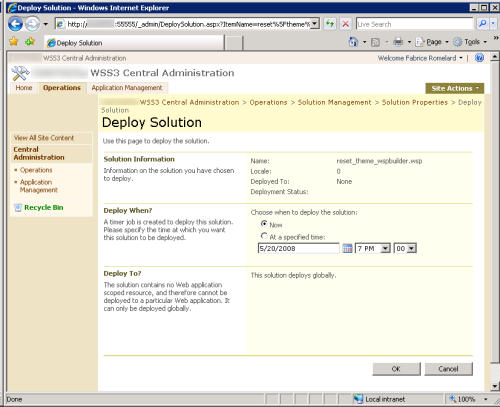Click the Live Search magnifier icon
This screenshot has height=407, width=500.
pos(482,24)
